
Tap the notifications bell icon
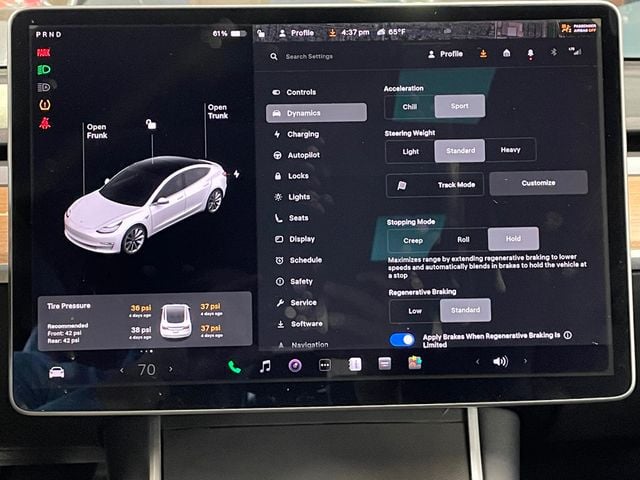point(530,53)
